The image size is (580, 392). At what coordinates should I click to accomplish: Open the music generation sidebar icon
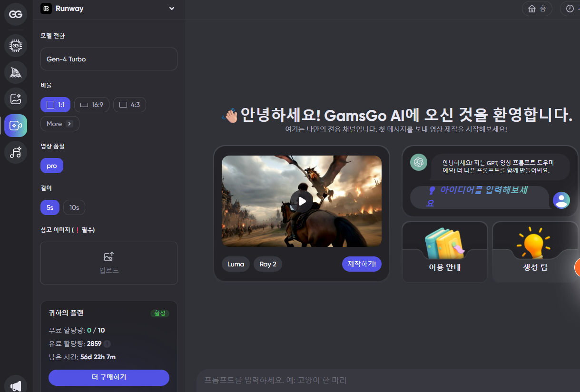coord(16,152)
